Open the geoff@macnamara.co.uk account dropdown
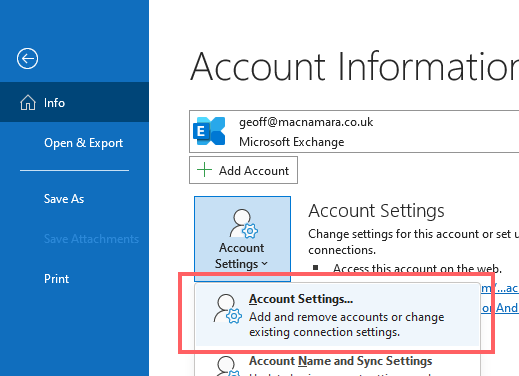The image size is (519, 376). click(x=354, y=132)
